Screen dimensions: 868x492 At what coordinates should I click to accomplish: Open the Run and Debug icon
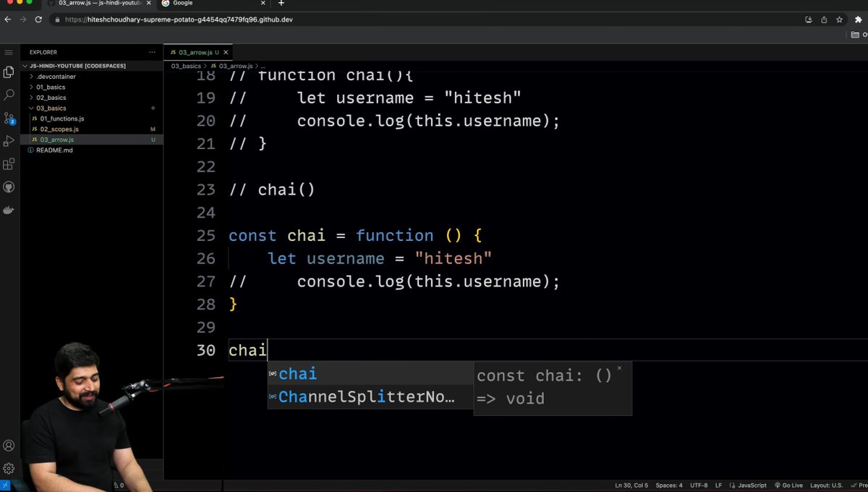[x=9, y=141]
